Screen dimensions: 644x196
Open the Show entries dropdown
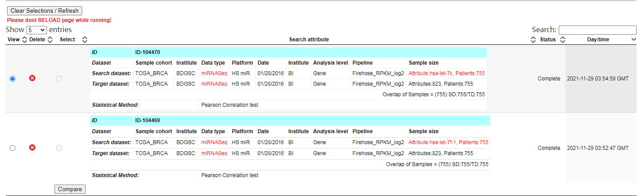click(x=36, y=30)
